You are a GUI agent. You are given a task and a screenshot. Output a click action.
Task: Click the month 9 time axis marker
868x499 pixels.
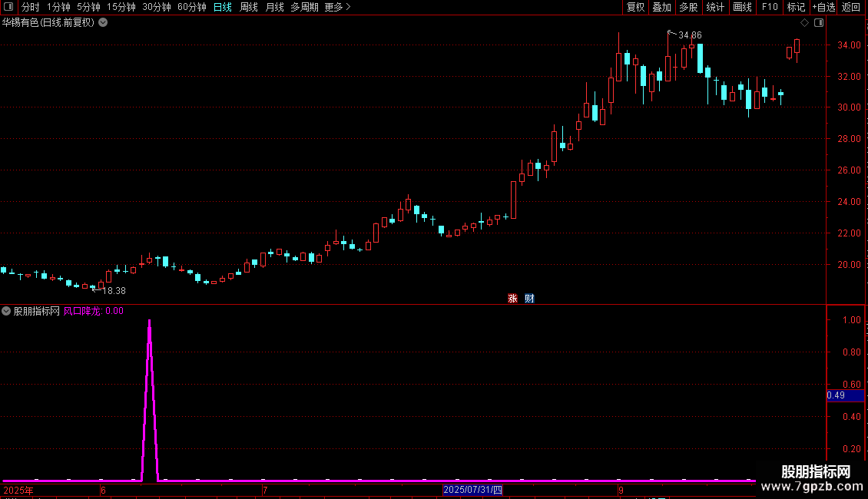click(621, 490)
